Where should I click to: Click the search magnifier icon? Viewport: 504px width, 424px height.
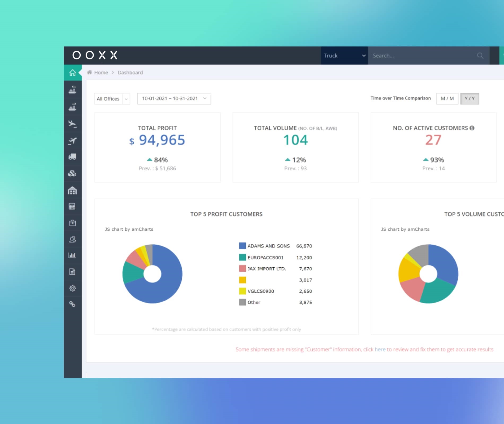click(480, 56)
